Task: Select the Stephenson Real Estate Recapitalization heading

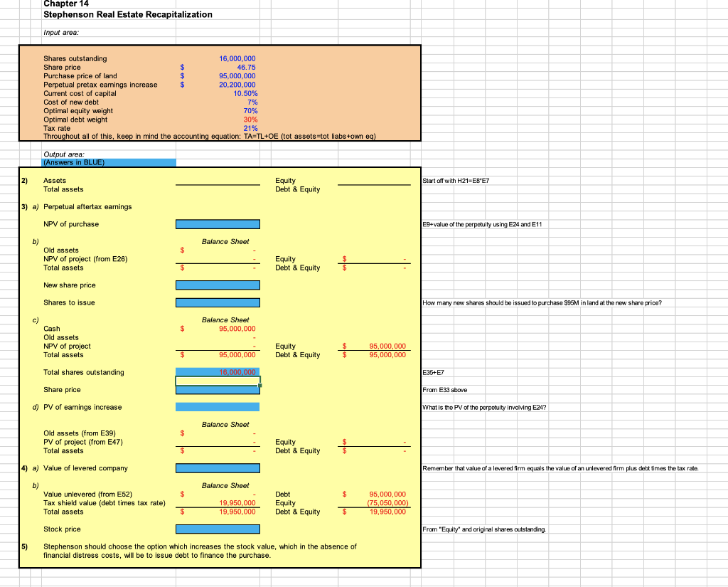Action: 127,14
